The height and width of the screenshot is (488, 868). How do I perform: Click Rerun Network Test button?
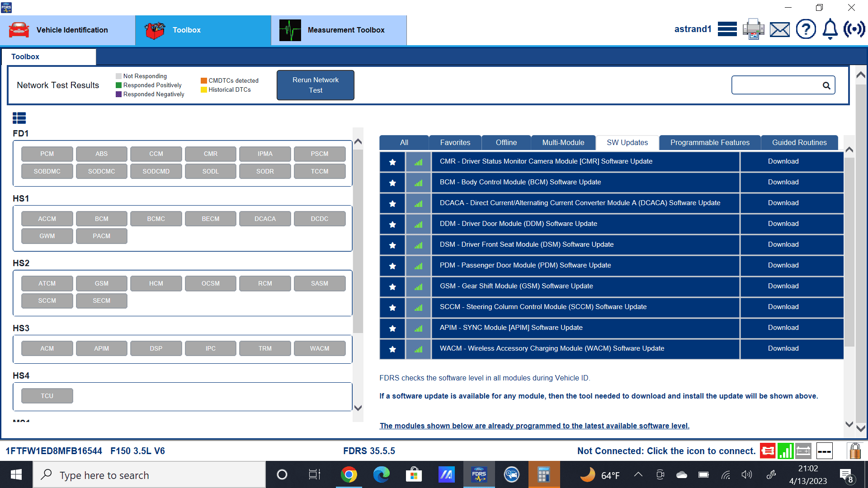(316, 85)
